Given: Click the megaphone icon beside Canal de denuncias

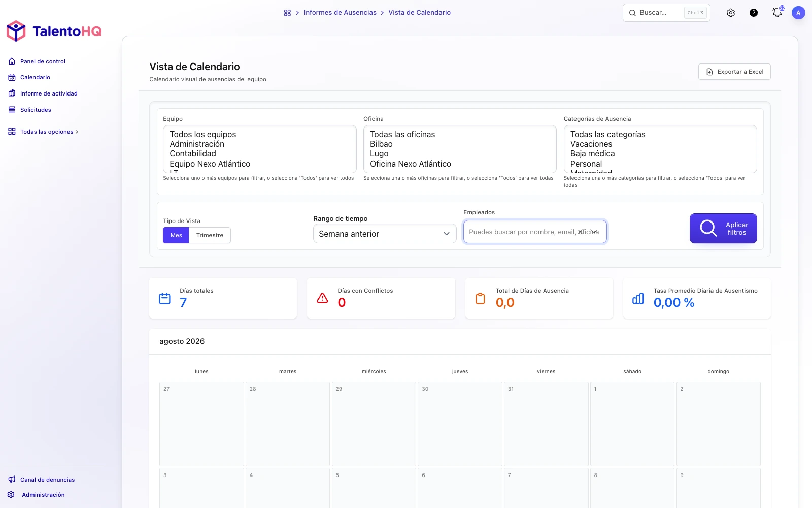Looking at the screenshot, I should (12, 480).
